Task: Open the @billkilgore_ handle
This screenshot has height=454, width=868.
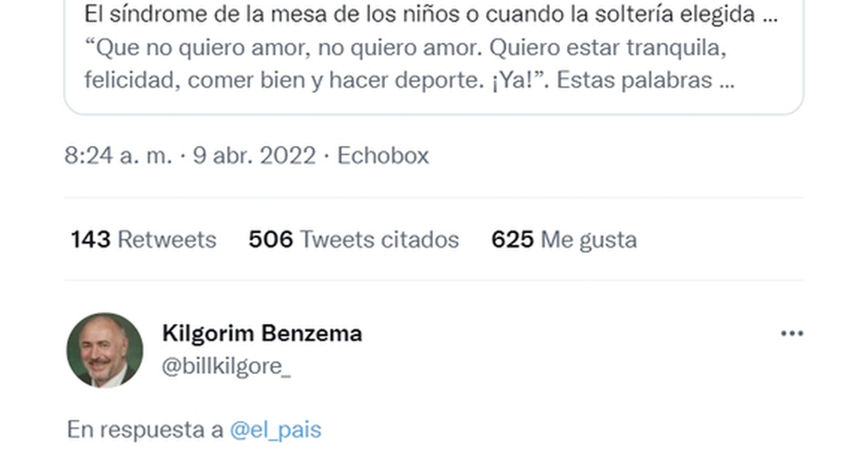Action: [226, 367]
